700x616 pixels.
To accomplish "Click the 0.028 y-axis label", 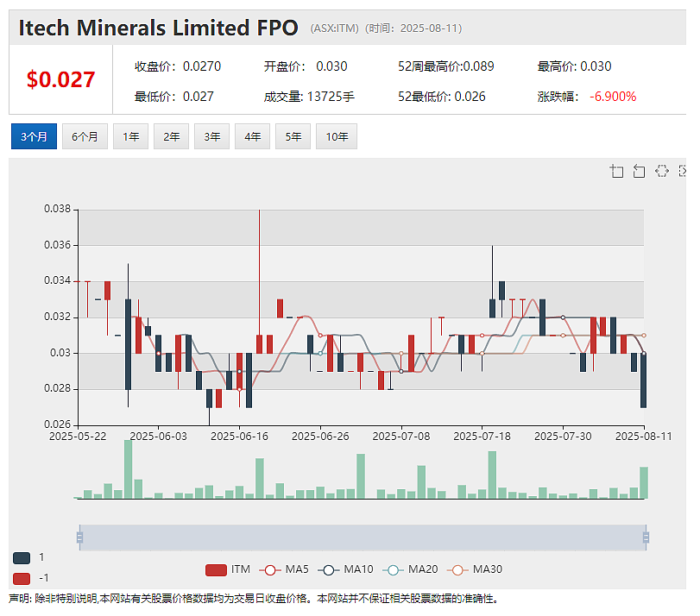I will 57,388.
